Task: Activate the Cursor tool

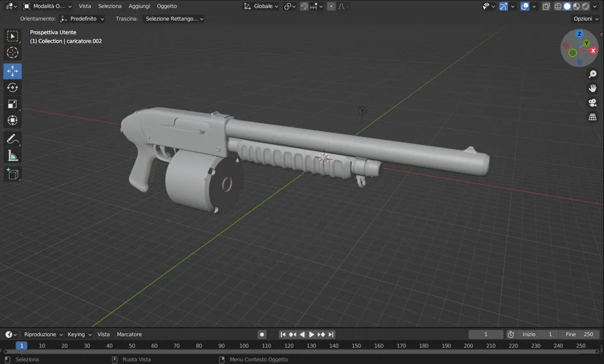Action: tap(12, 53)
